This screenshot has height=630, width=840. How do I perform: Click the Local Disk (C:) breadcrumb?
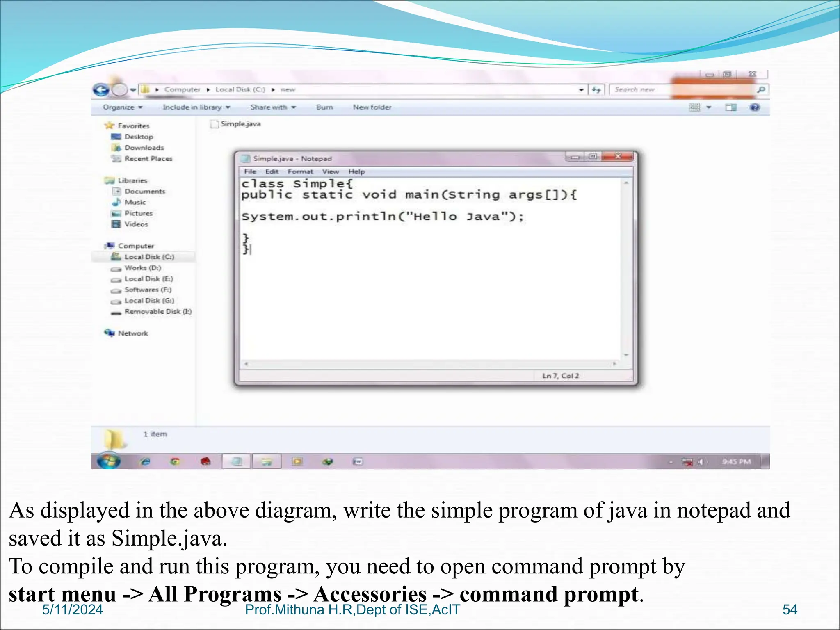coord(240,89)
